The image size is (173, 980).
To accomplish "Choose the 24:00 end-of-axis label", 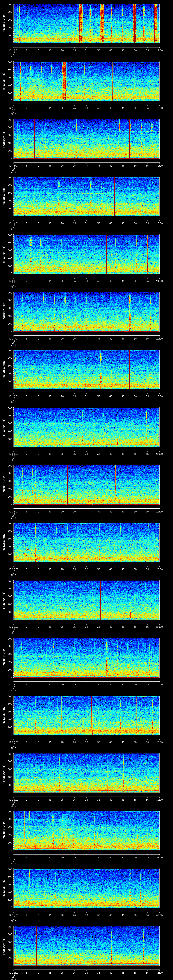I will click(x=159, y=454).
